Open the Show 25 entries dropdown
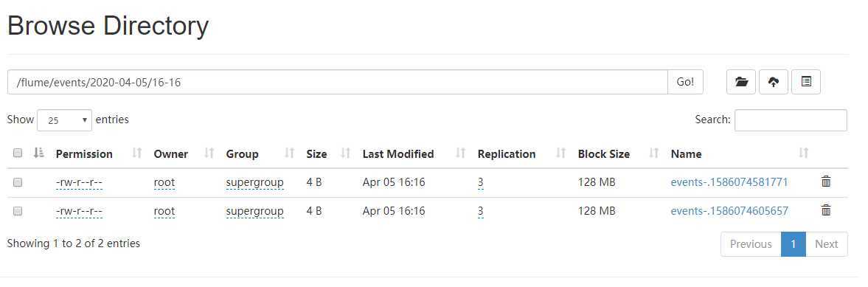868x287 pixels. click(64, 120)
